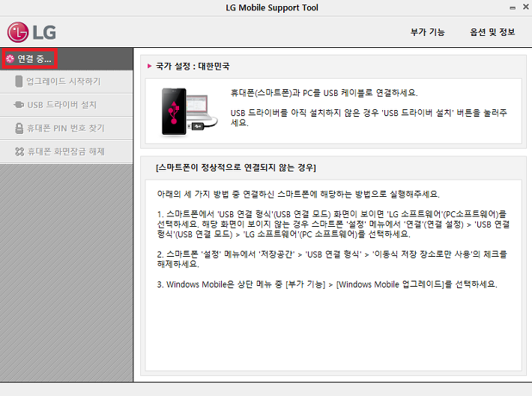The image size is (532, 396).
Task: Click troubleshooting step 2 about 저장공간
Action: point(332,259)
